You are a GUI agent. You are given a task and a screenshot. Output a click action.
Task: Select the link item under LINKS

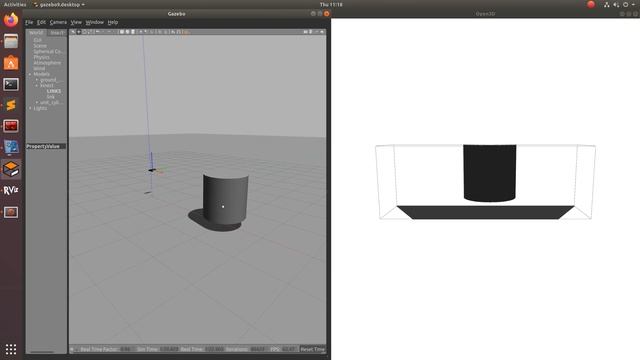(50, 97)
